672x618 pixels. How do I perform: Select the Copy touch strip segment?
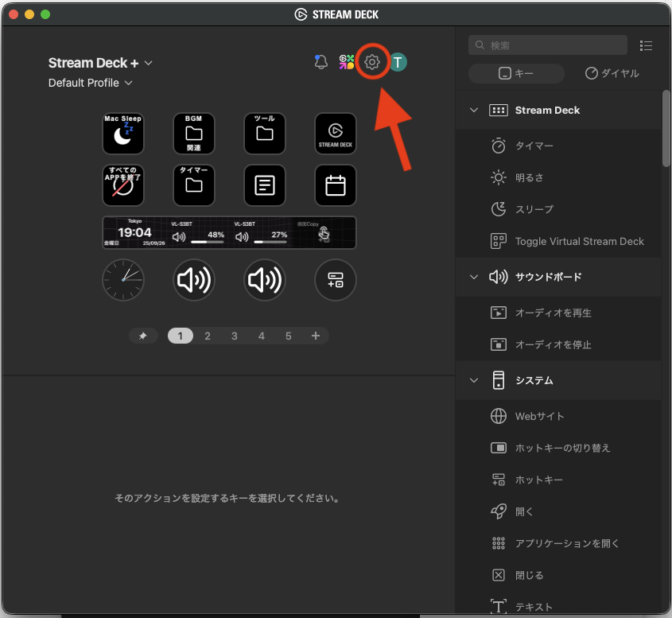pos(324,233)
